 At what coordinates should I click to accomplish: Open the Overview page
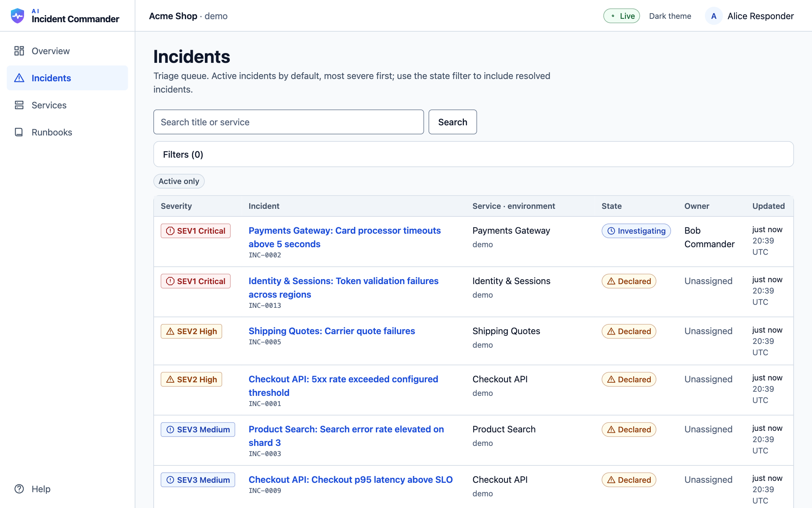click(67, 51)
